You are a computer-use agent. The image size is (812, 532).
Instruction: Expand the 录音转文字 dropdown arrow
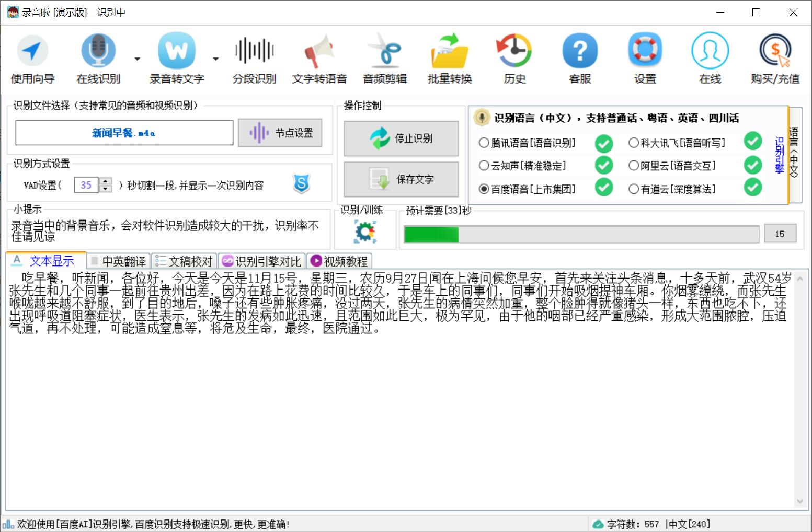point(215,59)
